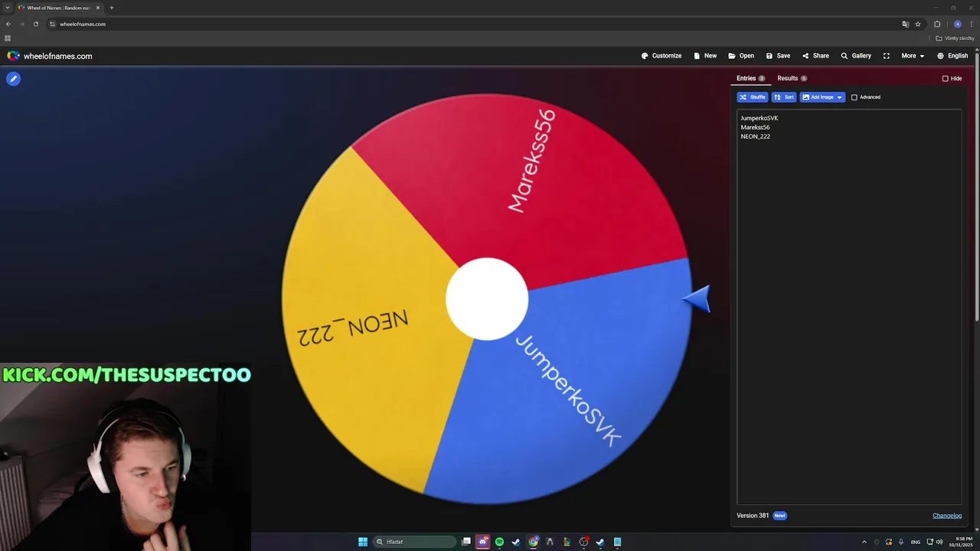Open the Gallery

856,56
